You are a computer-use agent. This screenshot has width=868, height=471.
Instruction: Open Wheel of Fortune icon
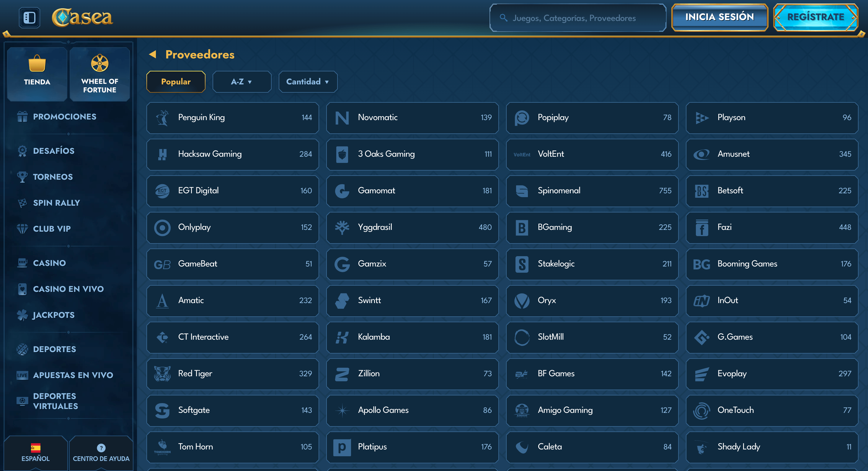click(x=100, y=63)
